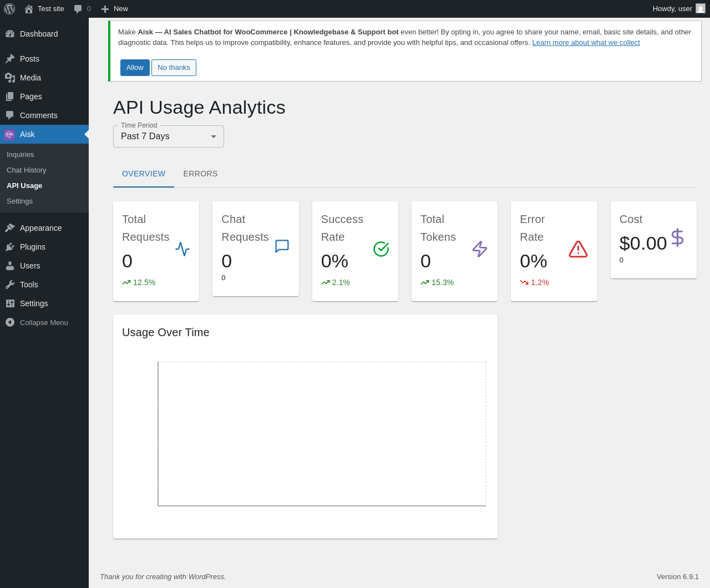This screenshot has height=588, width=710.
Task: Click the Chat Requests message bubble icon
Action: click(282, 246)
